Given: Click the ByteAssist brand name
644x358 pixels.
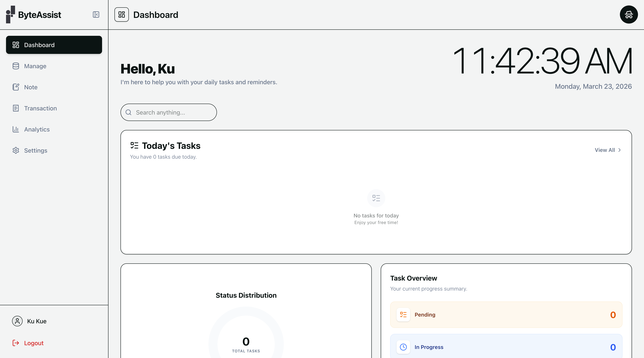Looking at the screenshot, I should [40, 15].
